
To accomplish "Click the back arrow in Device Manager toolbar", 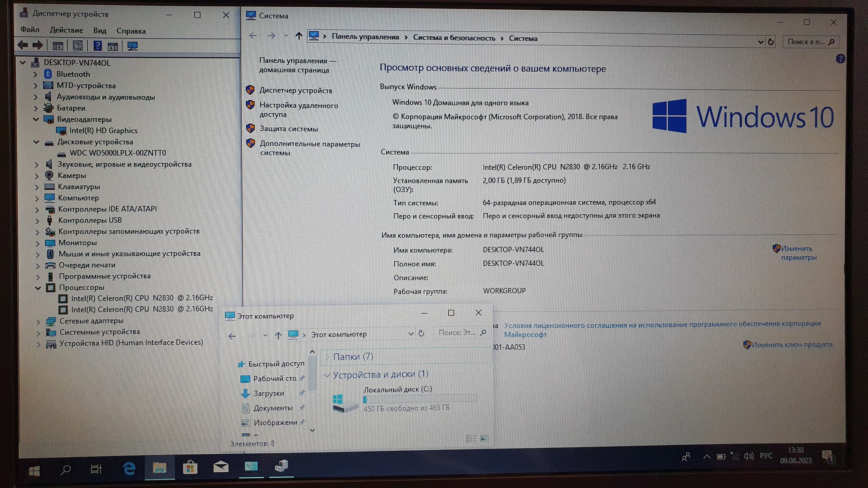I will pos(23,45).
